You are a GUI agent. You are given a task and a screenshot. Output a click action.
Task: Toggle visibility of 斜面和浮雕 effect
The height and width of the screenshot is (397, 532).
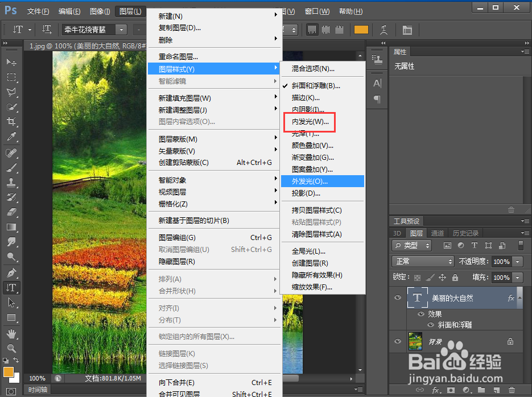pos(430,325)
